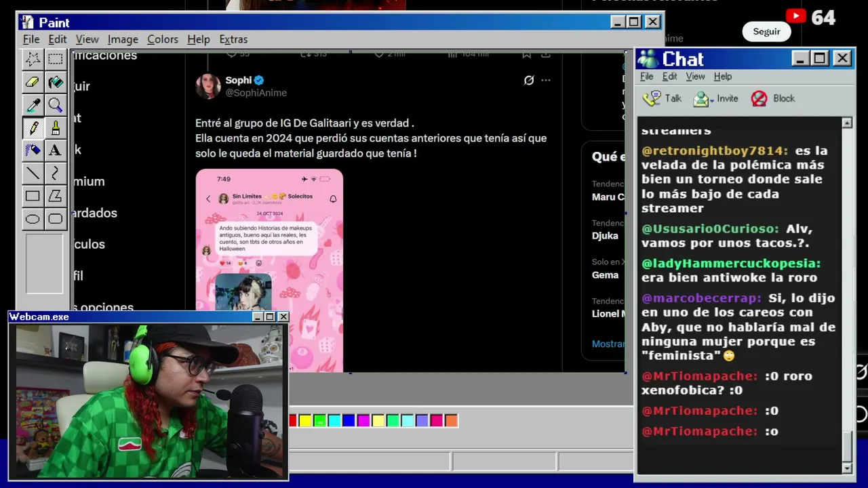Pick the dark blue color swatch
868x488 pixels.
pos(349,421)
